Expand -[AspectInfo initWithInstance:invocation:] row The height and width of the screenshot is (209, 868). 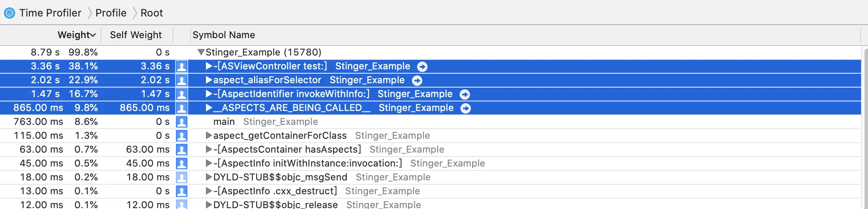point(209,163)
